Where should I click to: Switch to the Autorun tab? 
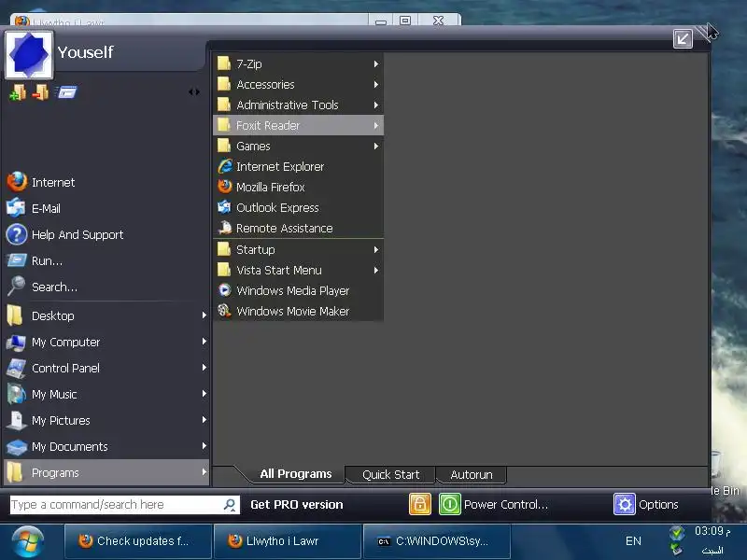point(472,475)
